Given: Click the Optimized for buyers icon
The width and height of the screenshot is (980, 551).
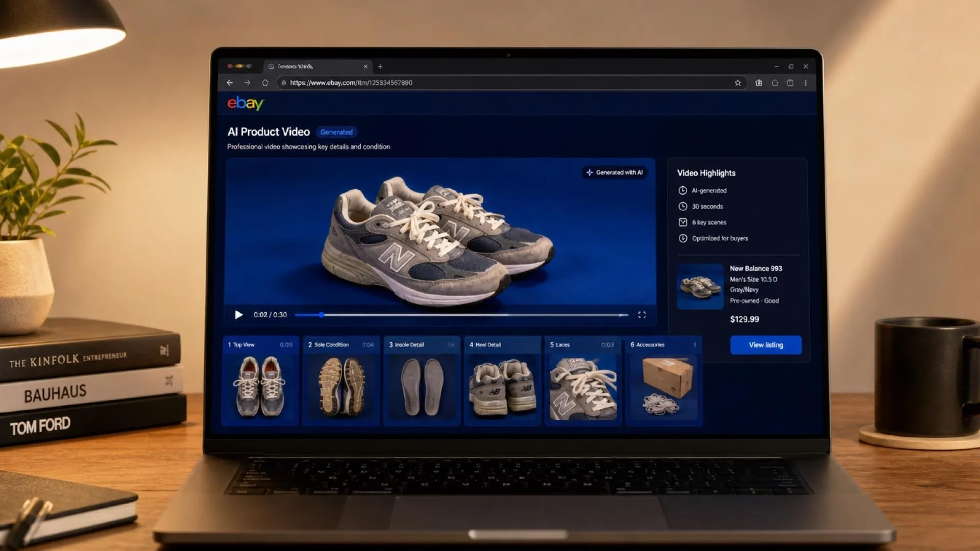Looking at the screenshot, I should pyautogui.click(x=682, y=238).
